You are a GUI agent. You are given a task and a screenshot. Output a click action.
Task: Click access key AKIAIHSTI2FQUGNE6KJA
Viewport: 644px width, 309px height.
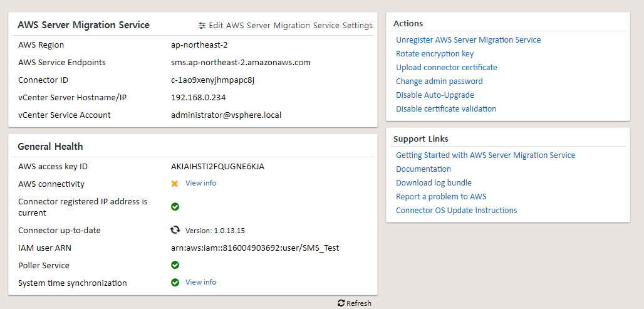tap(217, 167)
